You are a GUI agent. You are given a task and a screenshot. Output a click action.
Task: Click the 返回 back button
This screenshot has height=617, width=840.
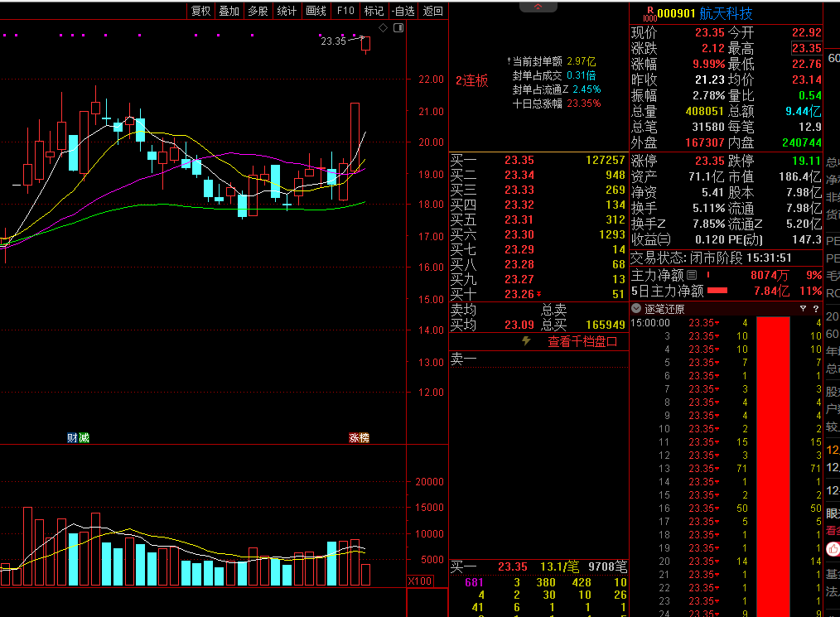pos(433,11)
